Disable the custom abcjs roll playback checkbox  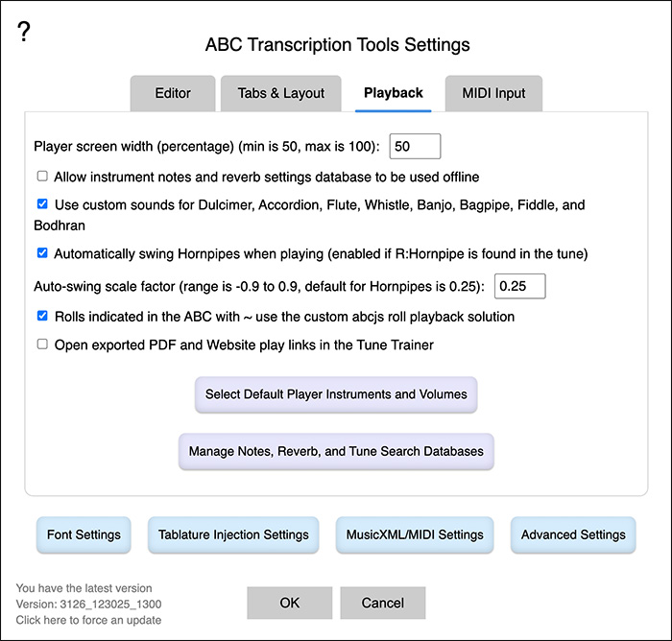[x=42, y=316]
